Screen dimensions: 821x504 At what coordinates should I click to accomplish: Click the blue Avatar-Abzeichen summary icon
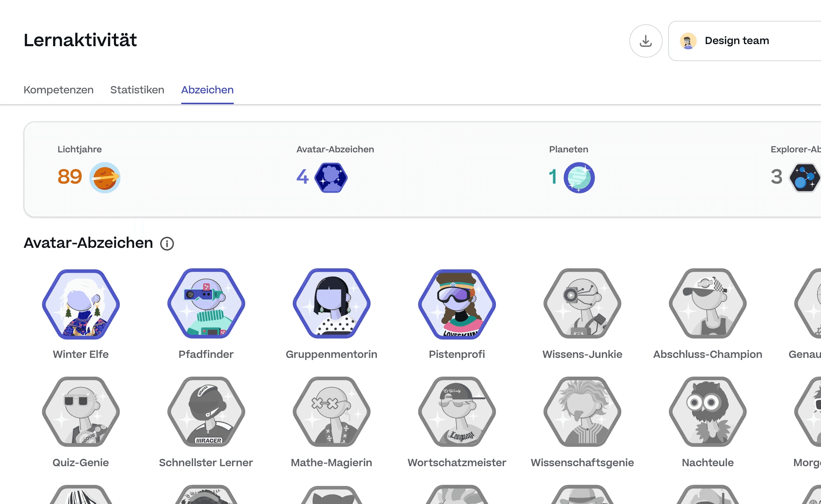pyautogui.click(x=331, y=177)
